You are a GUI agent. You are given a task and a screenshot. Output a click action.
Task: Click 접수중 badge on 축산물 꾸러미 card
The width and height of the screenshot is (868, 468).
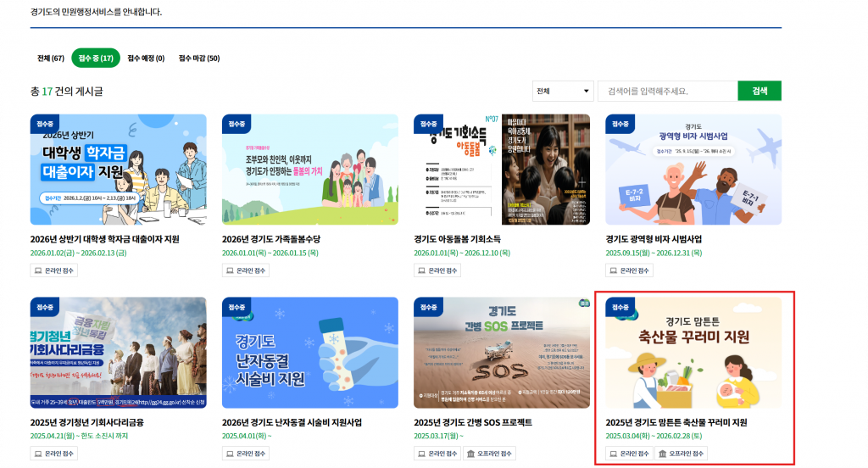(x=620, y=307)
